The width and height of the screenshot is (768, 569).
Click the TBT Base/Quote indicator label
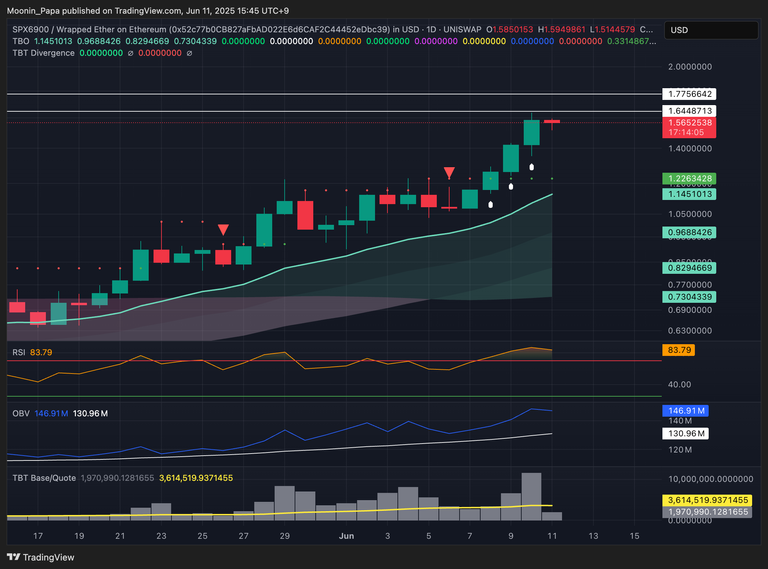click(44, 478)
